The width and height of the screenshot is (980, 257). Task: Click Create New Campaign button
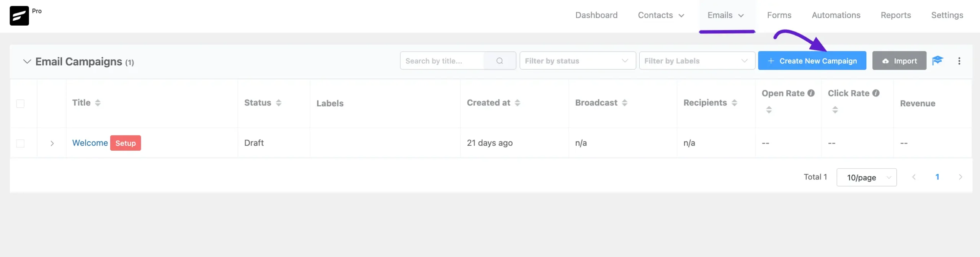tap(812, 61)
